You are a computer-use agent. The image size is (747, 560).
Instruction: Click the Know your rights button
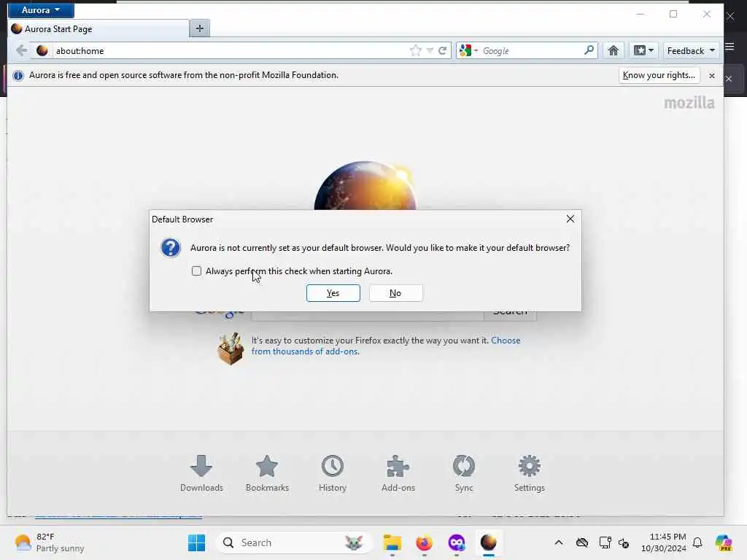pyautogui.click(x=659, y=75)
